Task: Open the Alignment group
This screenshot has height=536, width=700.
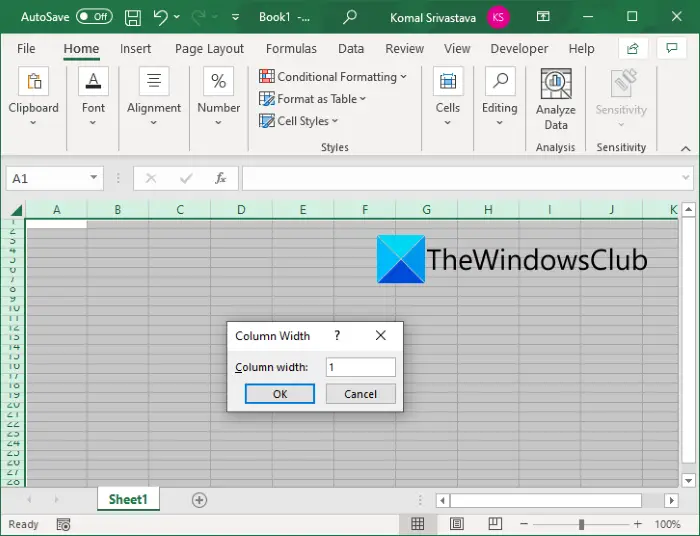Action: click(154, 96)
